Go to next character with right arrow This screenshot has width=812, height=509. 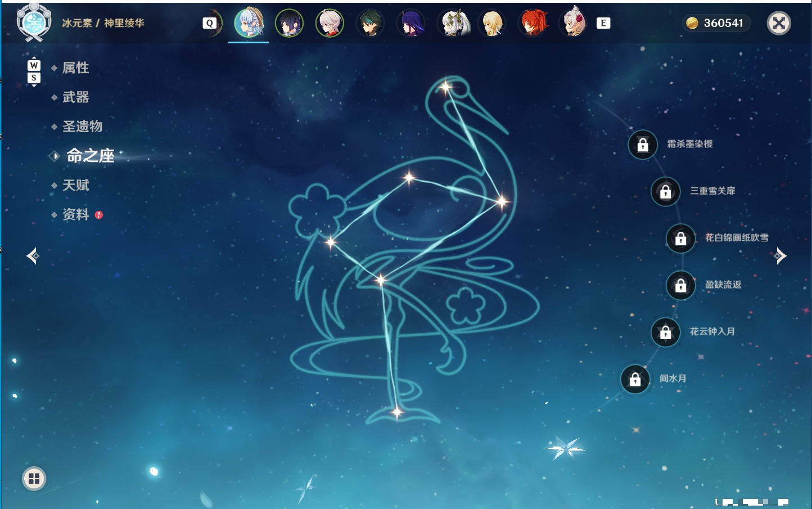[780, 256]
